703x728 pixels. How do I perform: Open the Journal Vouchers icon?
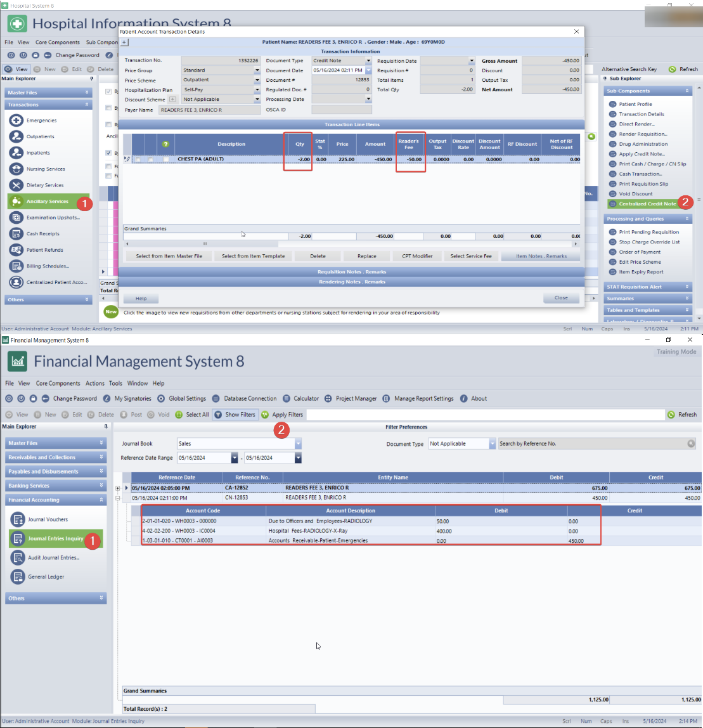point(16,519)
